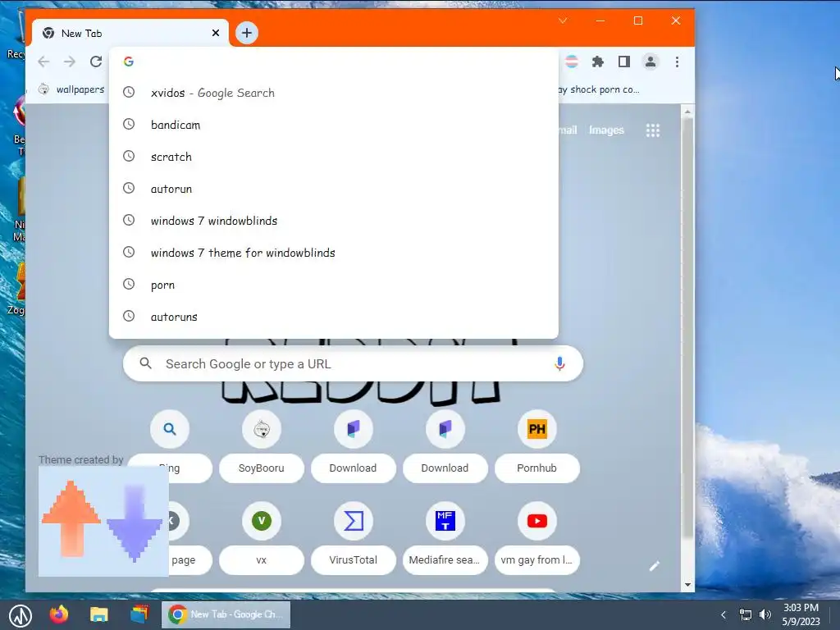Viewport: 840px width, 630px height.
Task: Click the magnifier icon in search box
Action: (x=145, y=363)
